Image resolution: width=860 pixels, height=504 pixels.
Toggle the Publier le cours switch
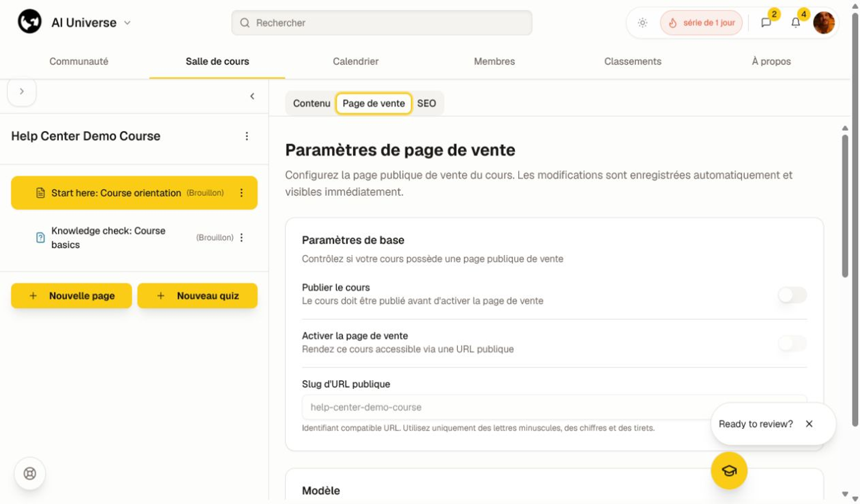tap(792, 295)
